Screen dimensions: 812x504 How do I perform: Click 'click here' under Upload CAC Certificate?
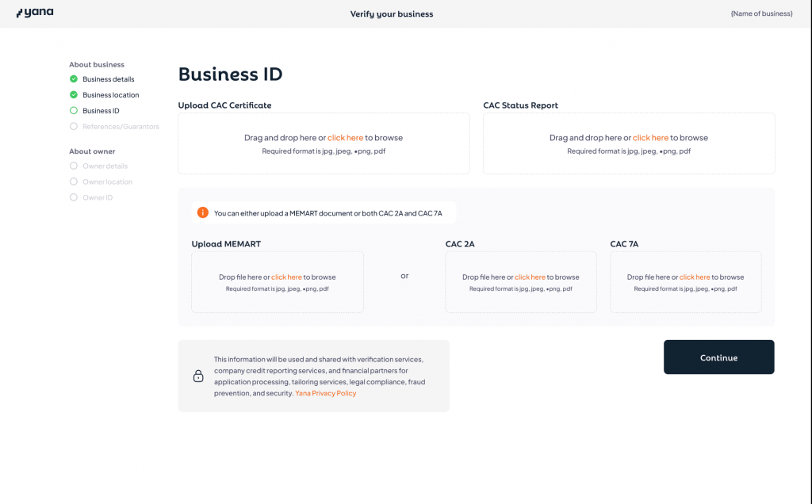pyautogui.click(x=345, y=138)
